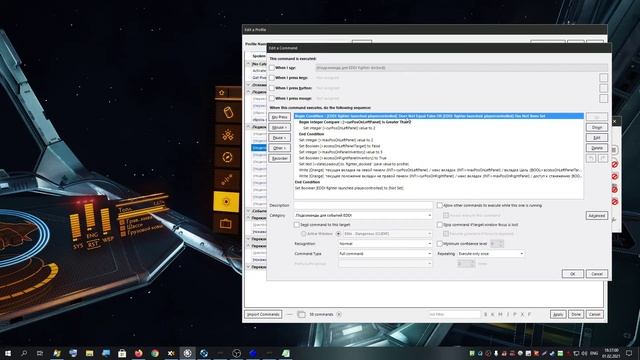Image resolution: width=640 pixels, height=360 pixels.
Task: Click the key assignment button for 'When I press keys'
Action: pos(603,78)
